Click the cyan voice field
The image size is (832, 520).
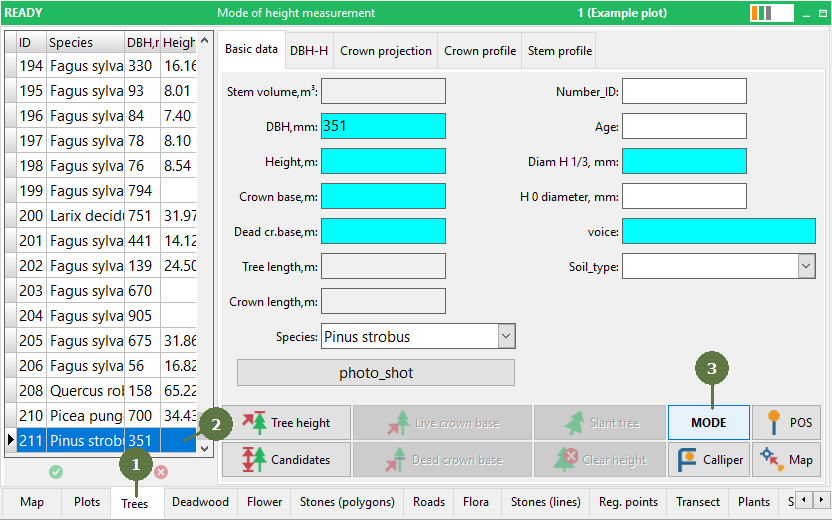coord(718,231)
